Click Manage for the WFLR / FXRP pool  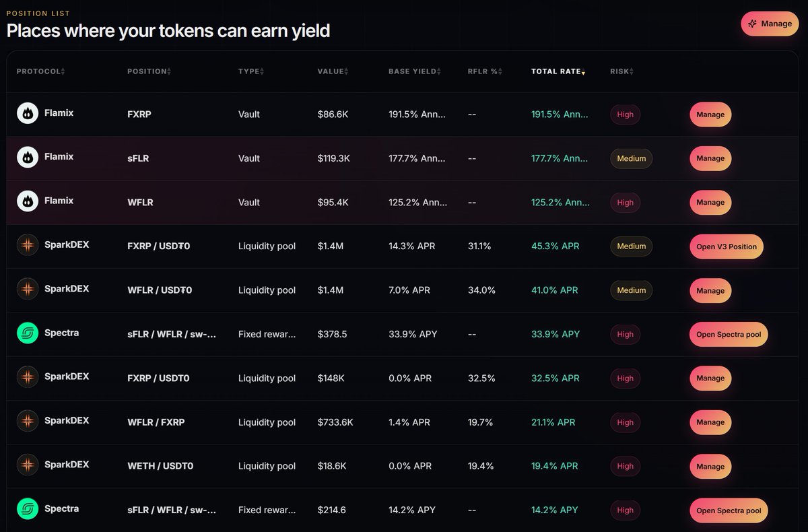tap(710, 422)
